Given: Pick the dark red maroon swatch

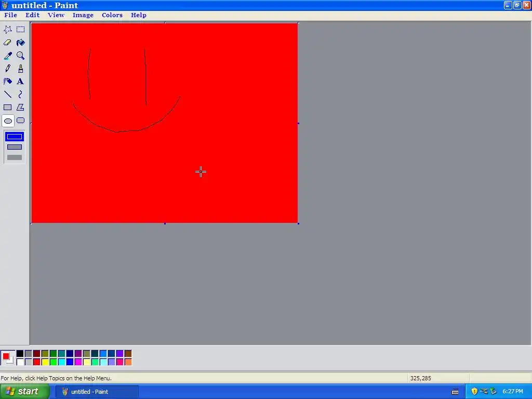Looking at the screenshot, I should pos(37,354).
